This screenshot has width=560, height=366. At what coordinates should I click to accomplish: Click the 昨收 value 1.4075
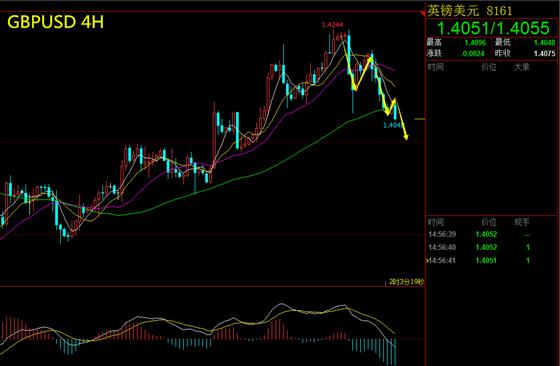[x=545, y=54]
